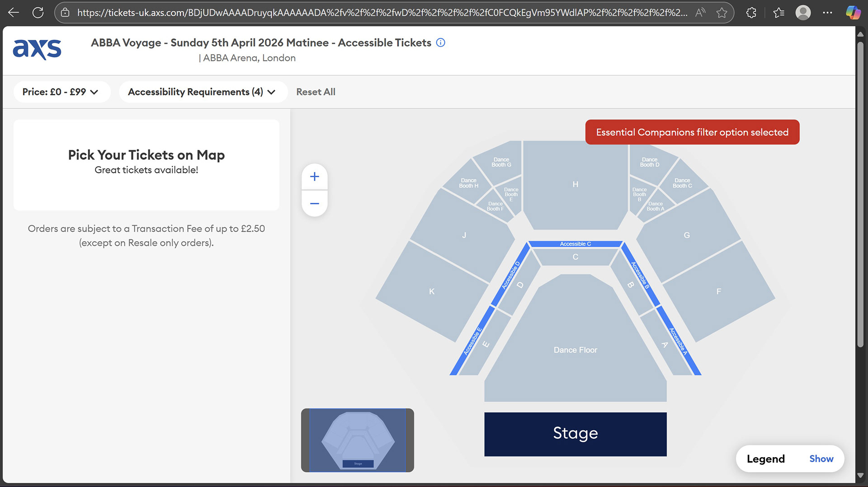Expand Price £0 - £99 filter
Viewport: 868px width, 487px height.
(61, 92)
